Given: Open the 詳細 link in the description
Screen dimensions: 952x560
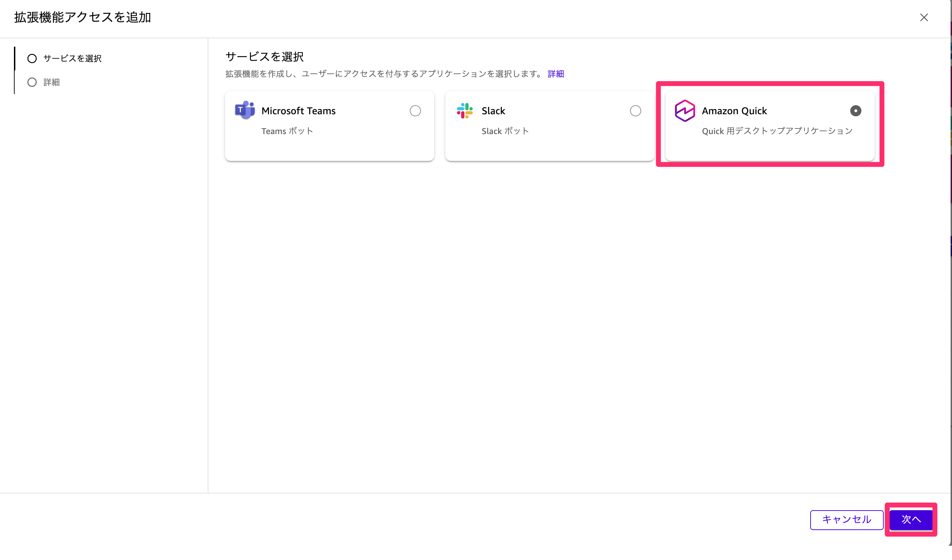Looking at the screenshot, I should click(556, 74).
